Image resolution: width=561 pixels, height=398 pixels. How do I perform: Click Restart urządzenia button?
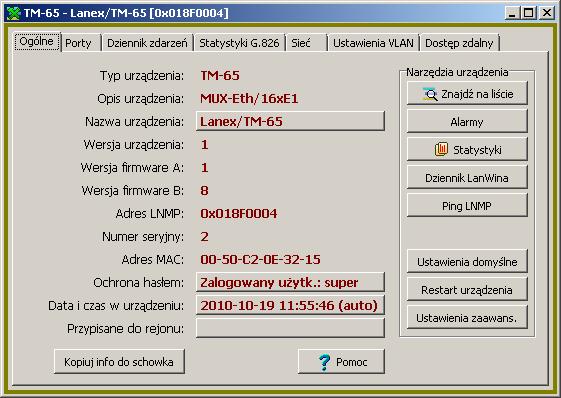tap(467, 290)
